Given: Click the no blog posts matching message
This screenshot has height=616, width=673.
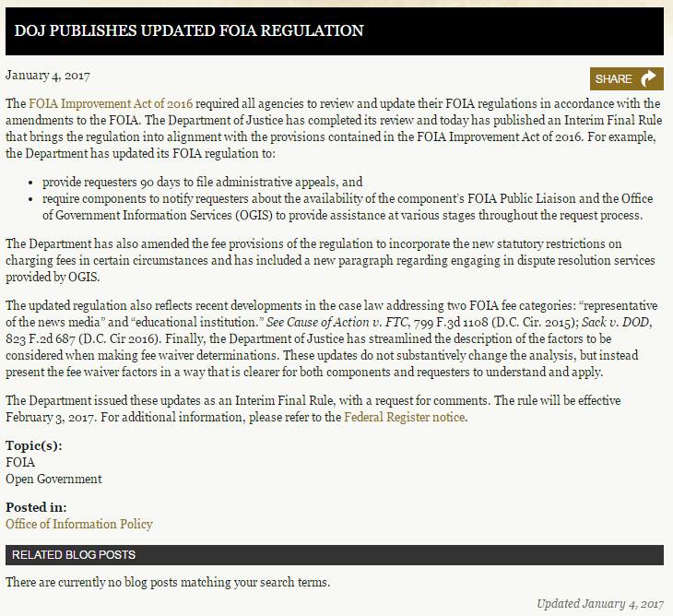Looking at the screenshot, I should [x=168, y=583].
